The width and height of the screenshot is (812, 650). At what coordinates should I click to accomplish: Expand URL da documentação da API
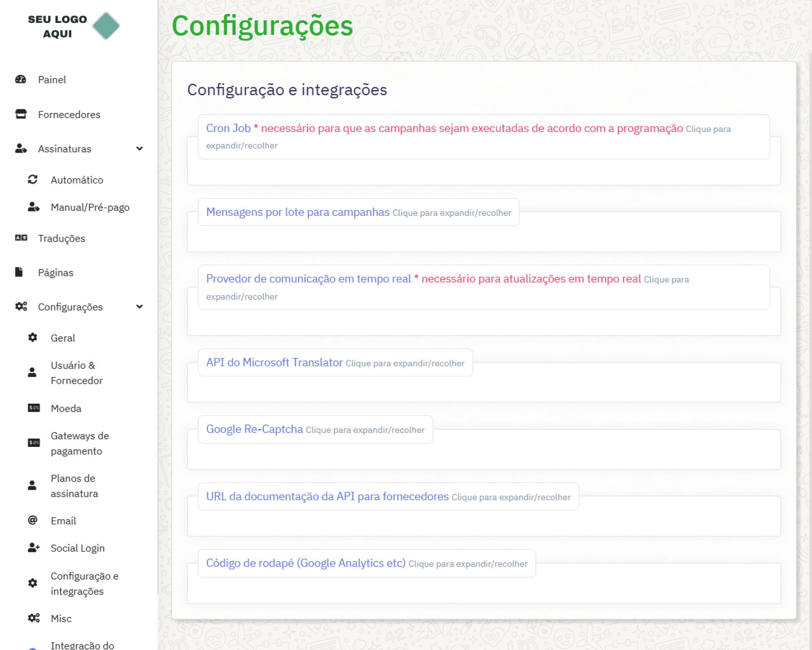327,496
